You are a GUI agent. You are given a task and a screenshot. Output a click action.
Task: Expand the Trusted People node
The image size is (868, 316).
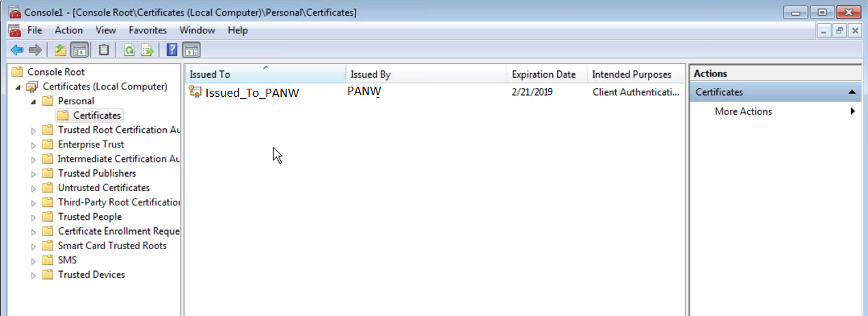(x=33, y=217)
